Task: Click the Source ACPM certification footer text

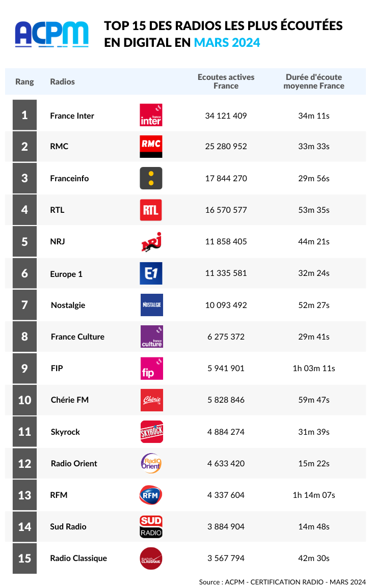Action: coord(282,581)
